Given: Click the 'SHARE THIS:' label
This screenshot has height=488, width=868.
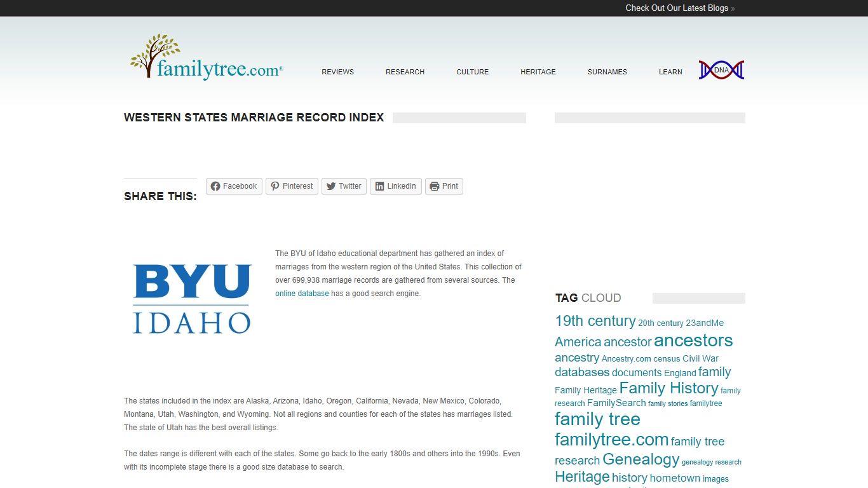Looking at the screenshot, I should coord(160,196).
